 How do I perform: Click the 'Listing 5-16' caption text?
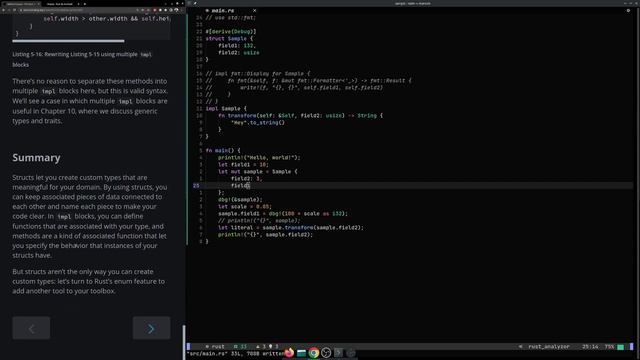pos(82,59)
